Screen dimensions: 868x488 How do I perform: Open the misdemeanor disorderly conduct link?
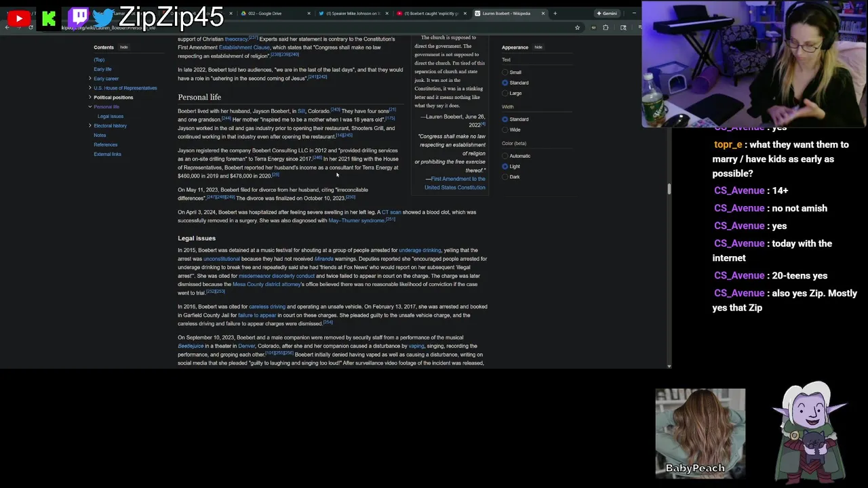coord(277,277)
